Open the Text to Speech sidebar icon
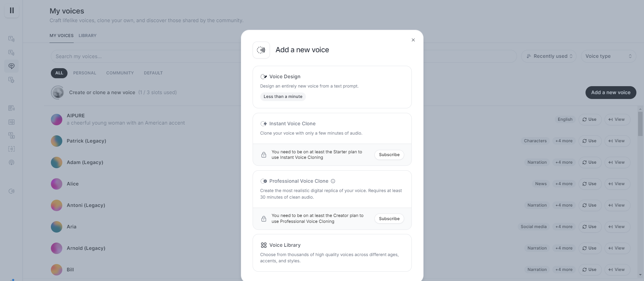 pyautogui.click(x=11, y=39)
